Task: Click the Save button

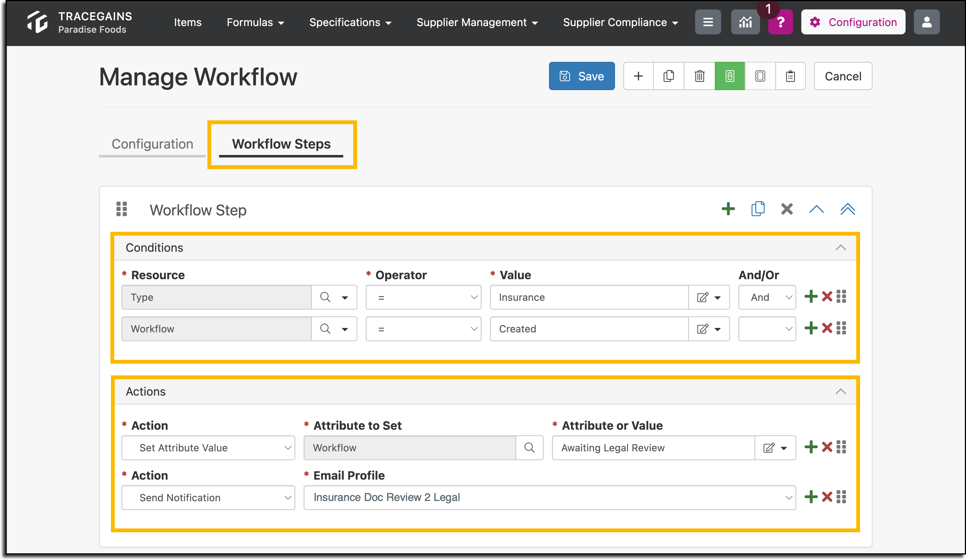Action: coord(581,76)
